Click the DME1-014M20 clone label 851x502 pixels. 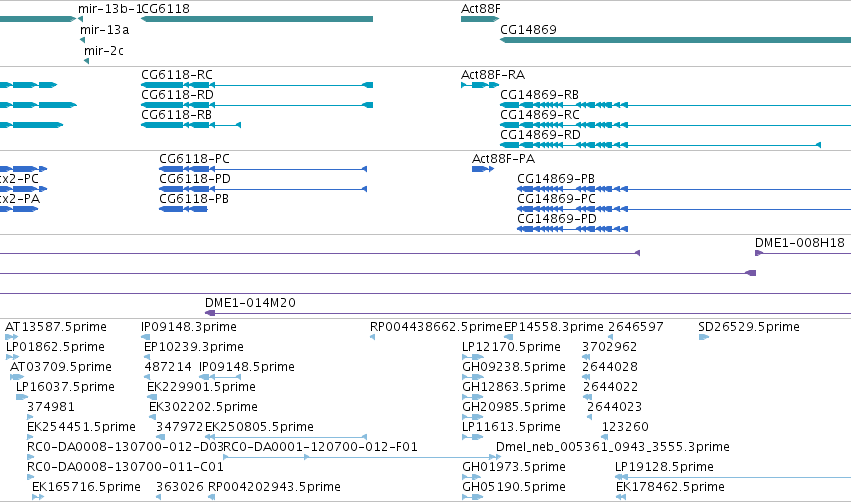[250, 302]
